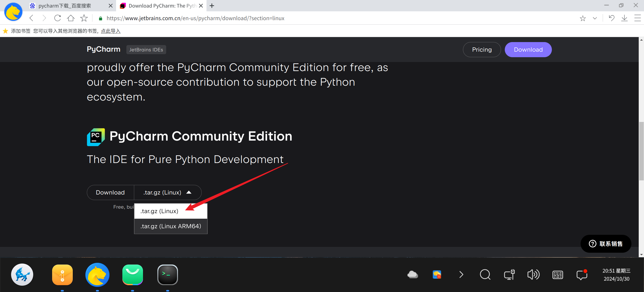
Task: Click the 联系销售 contact sales button
Action: [x=606, y=244]
